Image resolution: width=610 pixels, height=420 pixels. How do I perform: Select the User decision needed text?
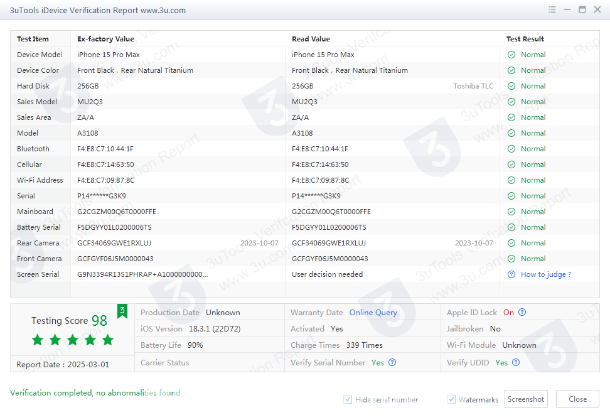tap(327, 274)
